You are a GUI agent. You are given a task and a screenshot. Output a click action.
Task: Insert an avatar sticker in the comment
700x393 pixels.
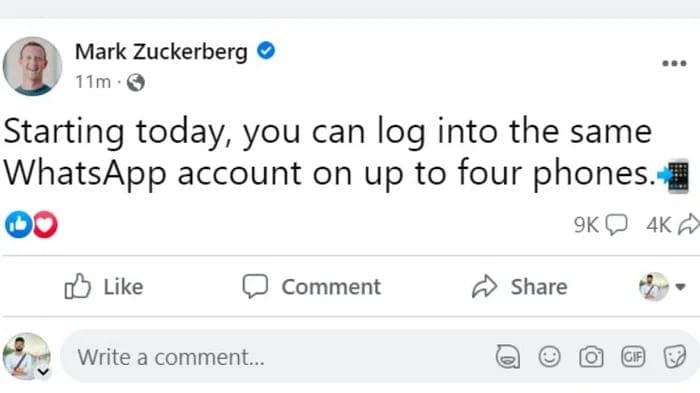click(508, 356)
